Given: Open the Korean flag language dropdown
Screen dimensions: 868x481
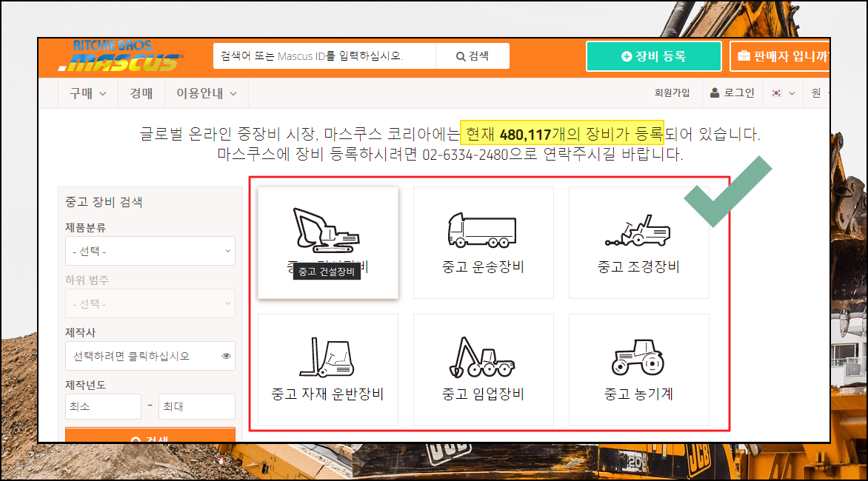Looking at the screenshot, I should [784, 93].
